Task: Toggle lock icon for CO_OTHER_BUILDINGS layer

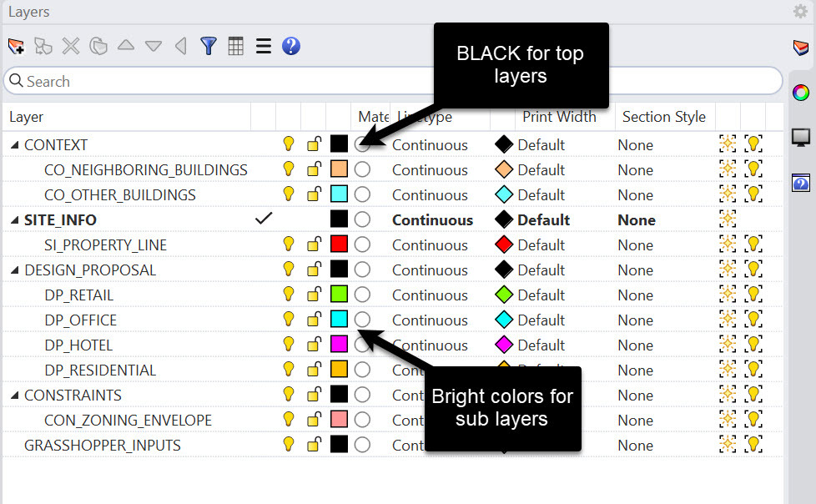Action: 314,194
